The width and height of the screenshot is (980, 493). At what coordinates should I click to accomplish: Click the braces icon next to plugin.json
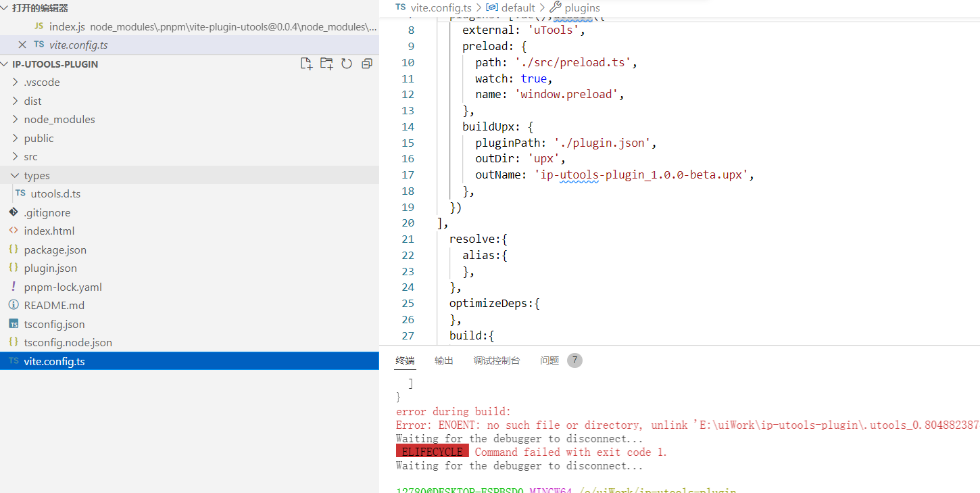(14, 268)
